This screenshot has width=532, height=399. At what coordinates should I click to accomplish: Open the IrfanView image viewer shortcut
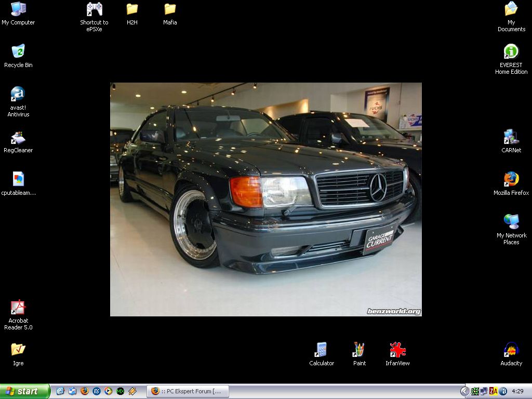(397, 350)
